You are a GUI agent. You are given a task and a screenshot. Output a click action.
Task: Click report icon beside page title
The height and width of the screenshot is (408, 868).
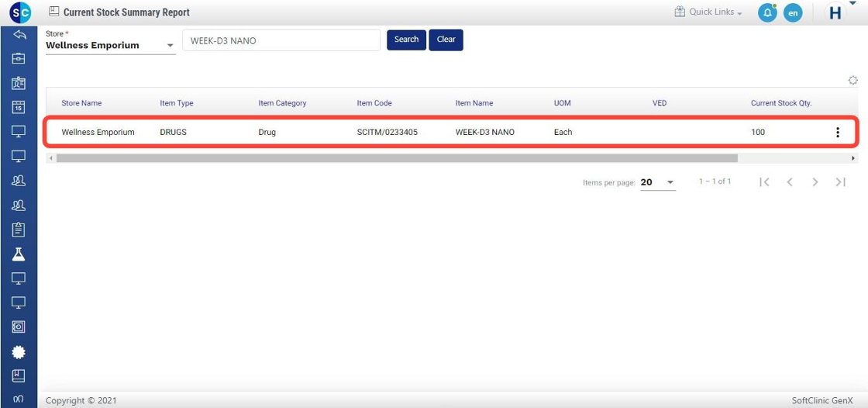pos(53,11)
